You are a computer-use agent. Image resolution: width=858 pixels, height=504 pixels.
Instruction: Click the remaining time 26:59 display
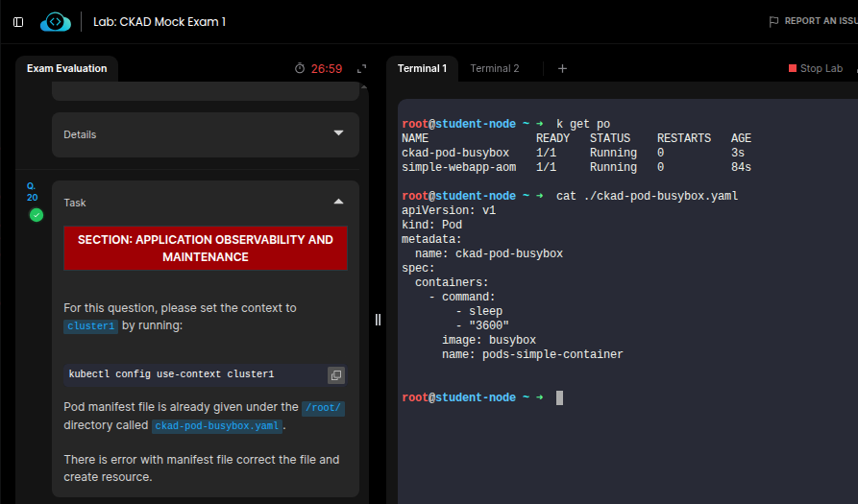pos(327,69)
